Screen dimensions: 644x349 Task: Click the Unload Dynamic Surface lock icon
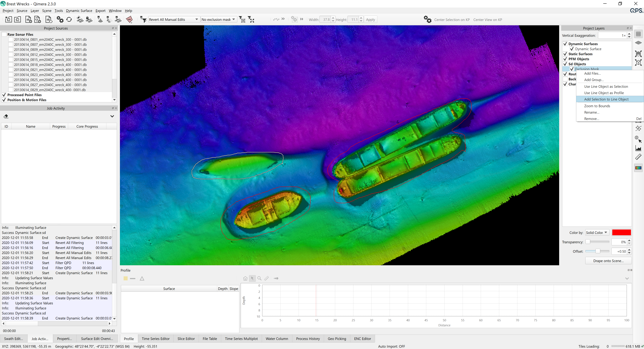click(x=89, y=19)
